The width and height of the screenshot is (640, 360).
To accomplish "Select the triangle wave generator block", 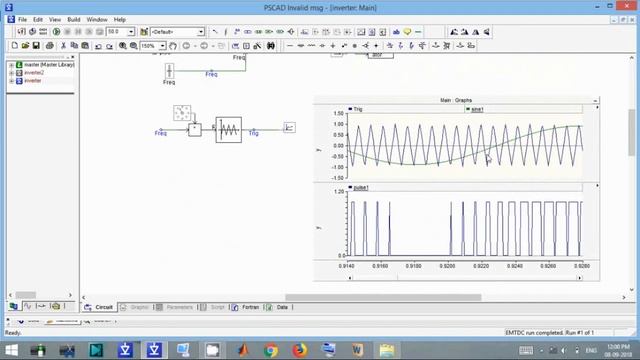I will pos(229,130).
